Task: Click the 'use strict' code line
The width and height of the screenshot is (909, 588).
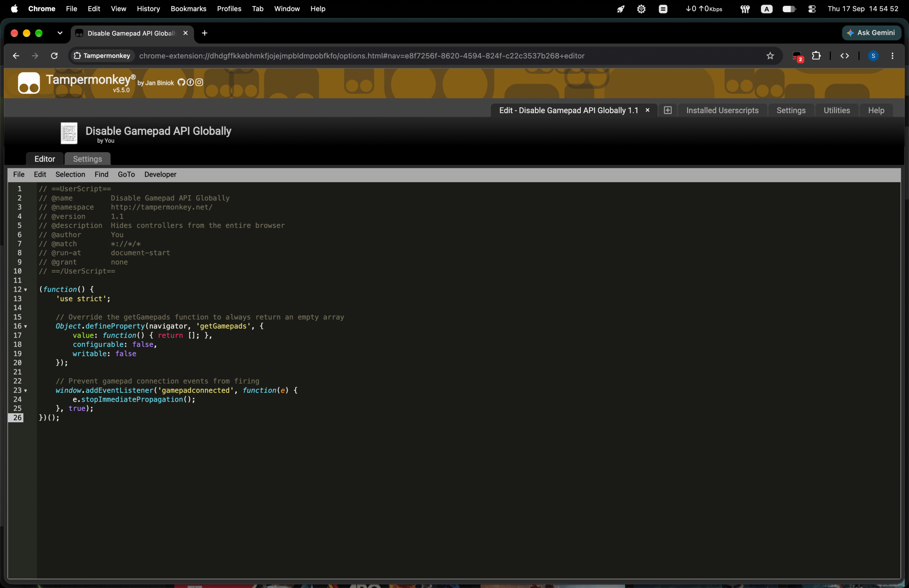Action: [83, 299]
